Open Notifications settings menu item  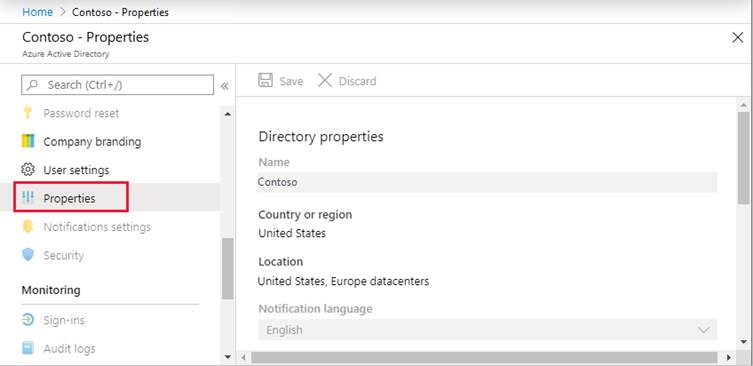97,227
